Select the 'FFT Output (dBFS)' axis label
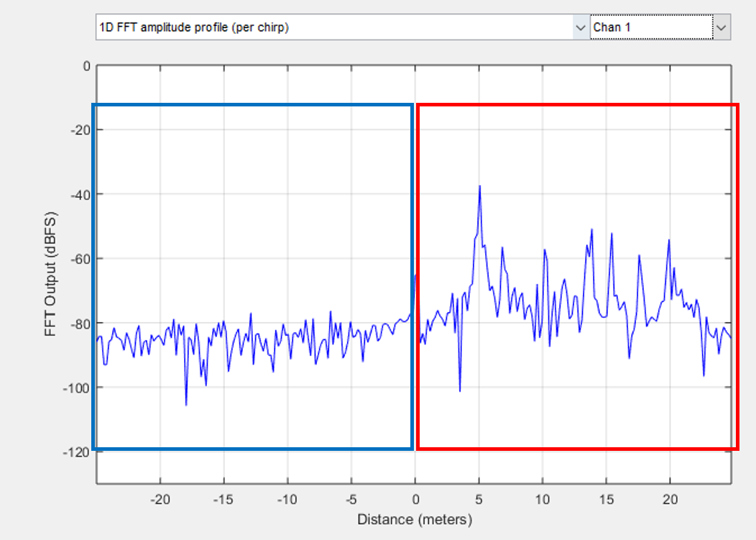This screenshot has width=756, height=540. (50, 274)
